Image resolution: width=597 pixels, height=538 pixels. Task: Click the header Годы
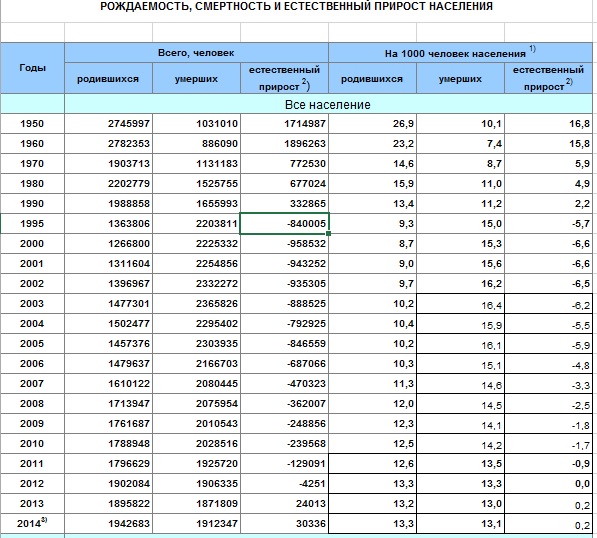pos(32,68)
